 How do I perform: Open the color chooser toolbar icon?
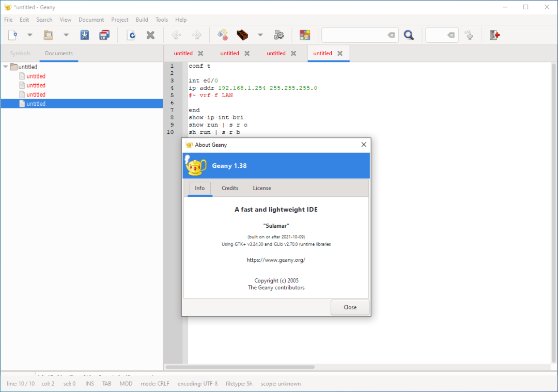coord(305,35)
